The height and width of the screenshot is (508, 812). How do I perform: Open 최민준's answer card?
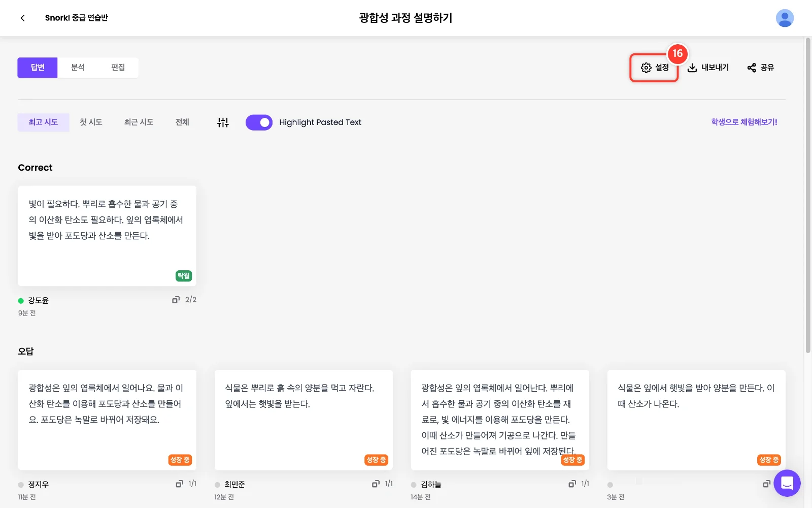tap(303, 420)
